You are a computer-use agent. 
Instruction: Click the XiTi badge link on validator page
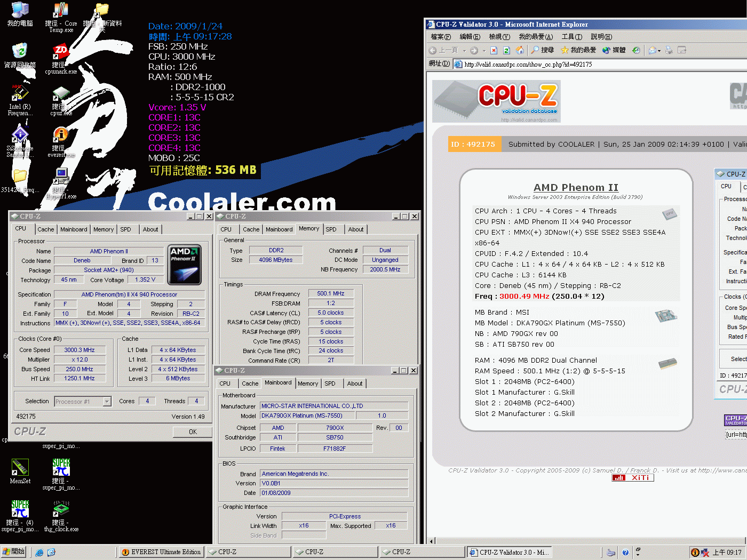pyautogui.click(x=633, y=478)
